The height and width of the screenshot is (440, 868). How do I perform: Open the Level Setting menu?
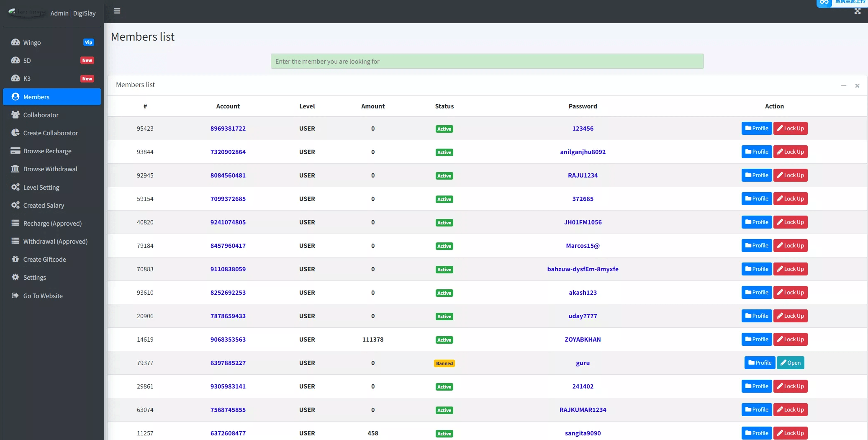[41, 187]
